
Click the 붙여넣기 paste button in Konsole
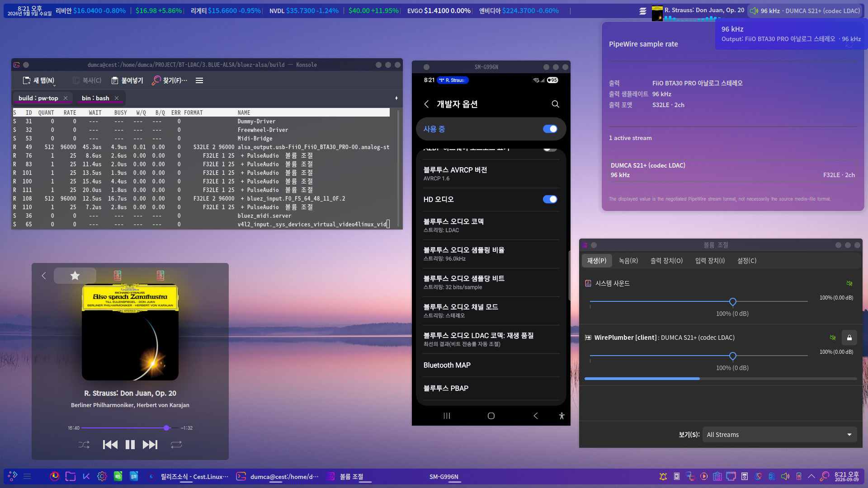(x=127, y=80)
